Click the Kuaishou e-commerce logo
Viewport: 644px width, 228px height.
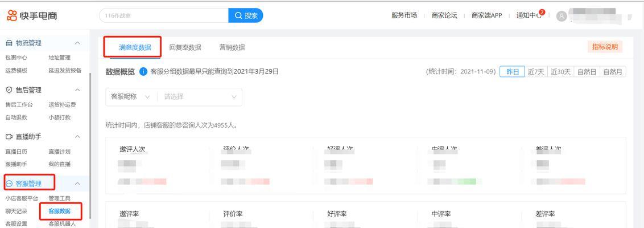pos(32,16)
